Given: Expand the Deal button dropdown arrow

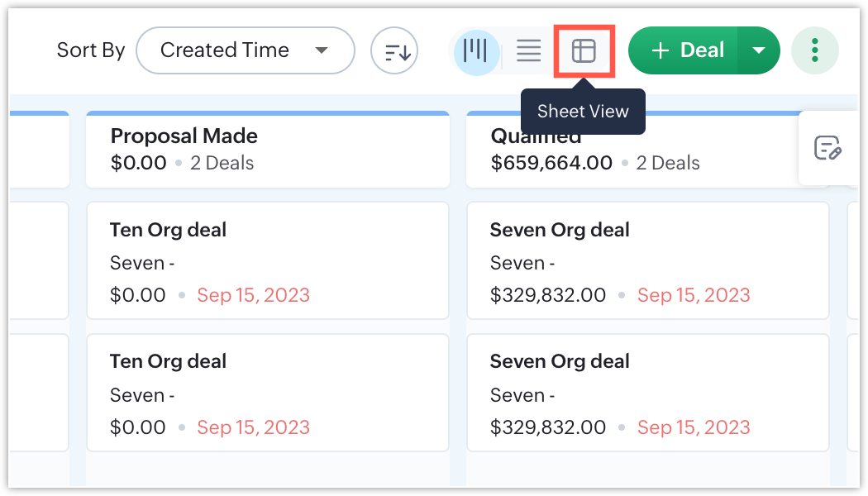Looking at the screenshot, I should (760, 50).
